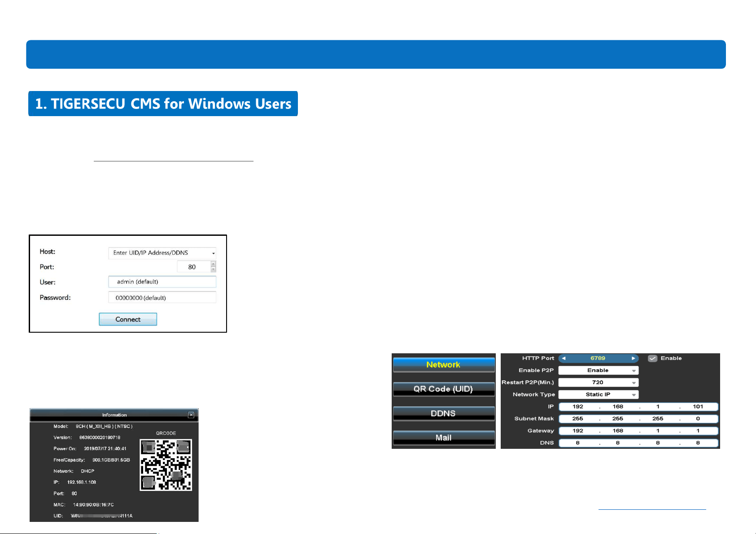Click the Gateway field 192.168.1.1
756x534 pixels.
coord(638,431)
